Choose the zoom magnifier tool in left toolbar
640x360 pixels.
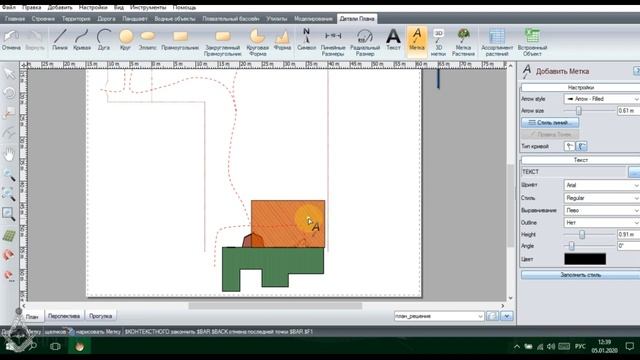pyautogui.click(x=9, y=175)
